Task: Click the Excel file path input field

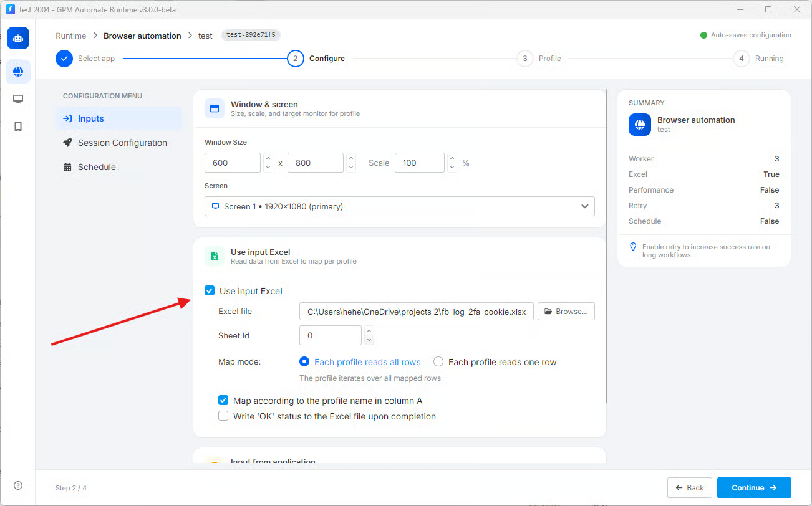Action: point(417,312)
